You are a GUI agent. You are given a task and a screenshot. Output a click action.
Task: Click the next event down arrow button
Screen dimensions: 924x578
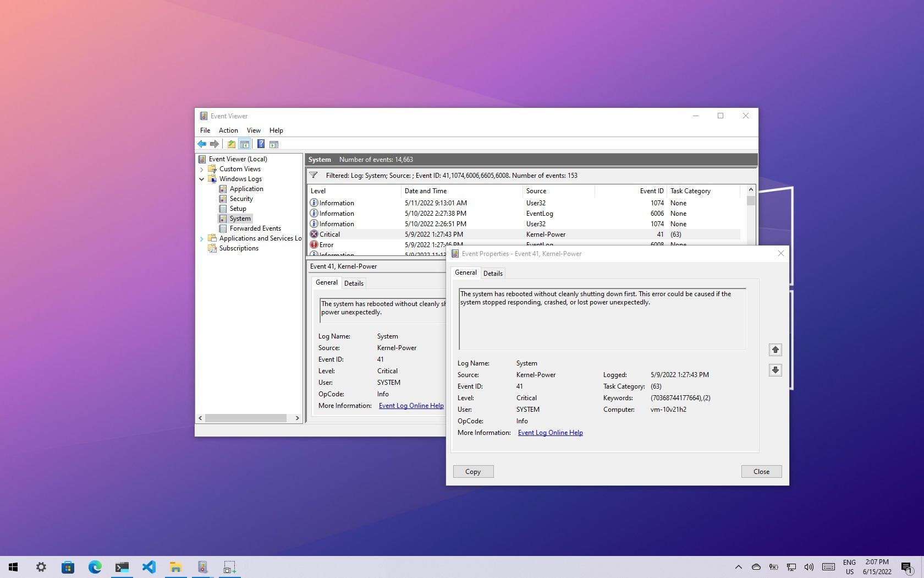pyautogui.click(x=776, y=370)
